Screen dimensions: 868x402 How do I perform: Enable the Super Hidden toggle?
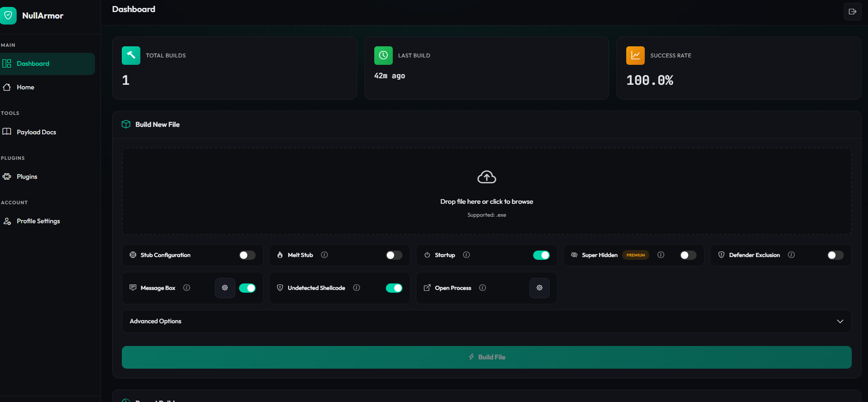tap(688, 255)
